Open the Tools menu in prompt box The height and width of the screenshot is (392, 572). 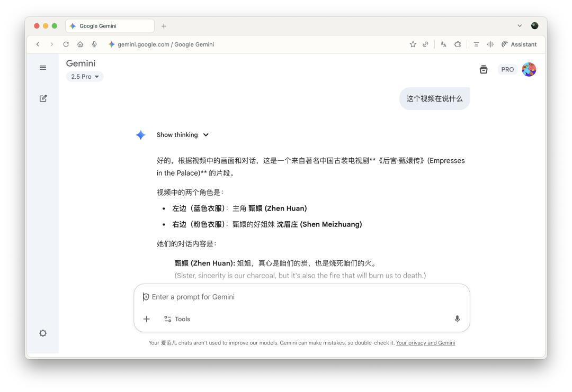[177, 319]
